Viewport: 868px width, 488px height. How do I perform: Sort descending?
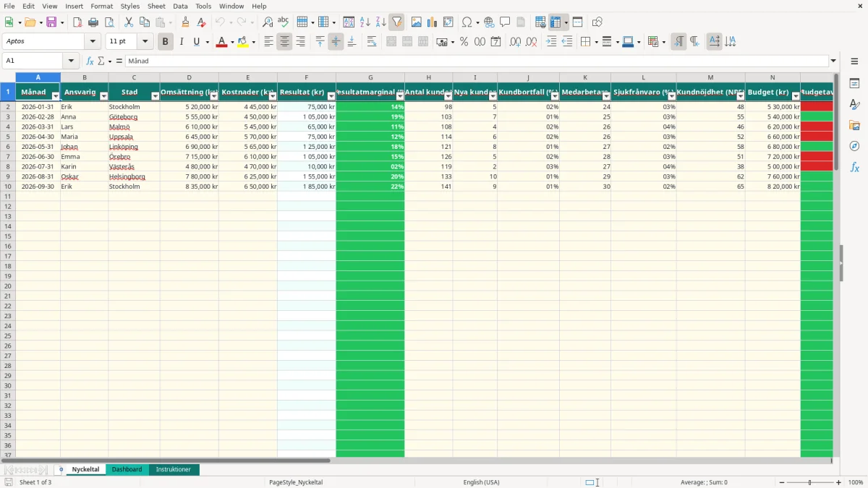pos(380,22)
